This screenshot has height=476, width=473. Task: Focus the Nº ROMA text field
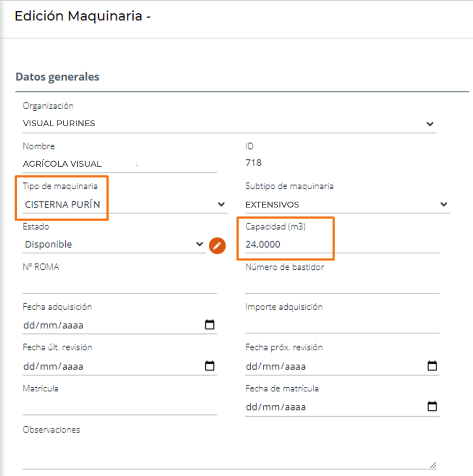coord(119,285)
